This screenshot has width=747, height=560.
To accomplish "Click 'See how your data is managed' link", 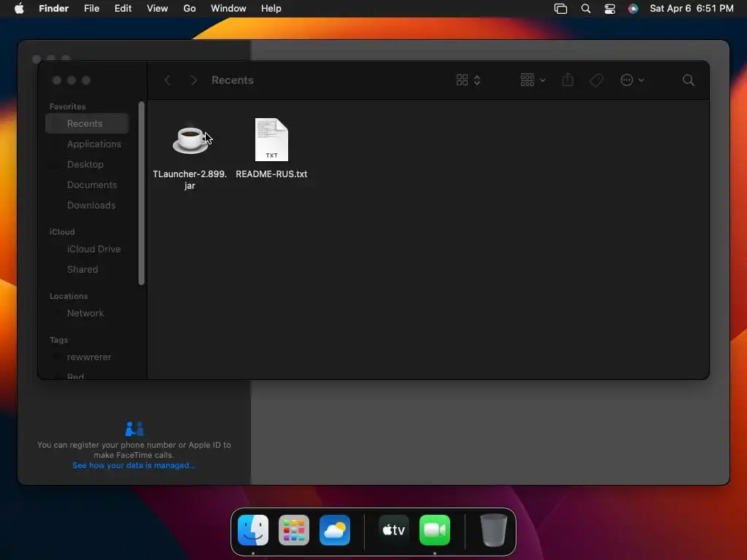I will point(134,465).
